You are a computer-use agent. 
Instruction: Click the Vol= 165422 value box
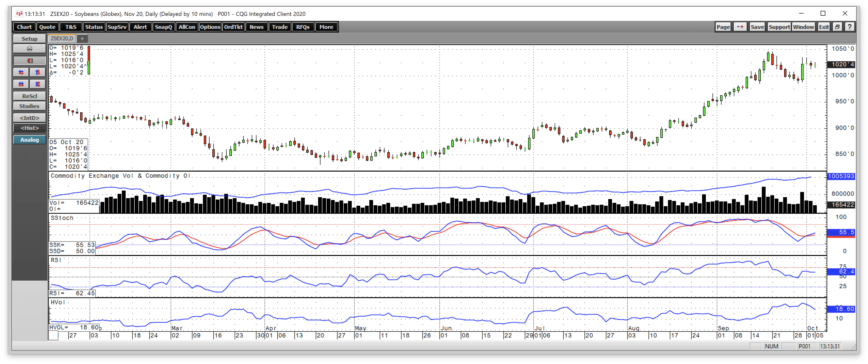coord(74,203)
